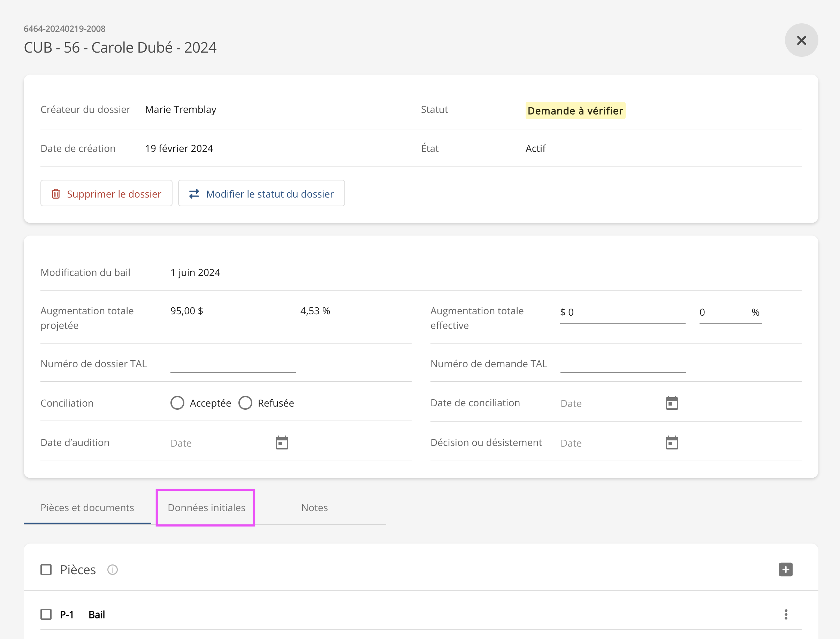The image size is (840, 639).
Task: Open calendar picker for Date d'audition
Action: pos(282,442)
